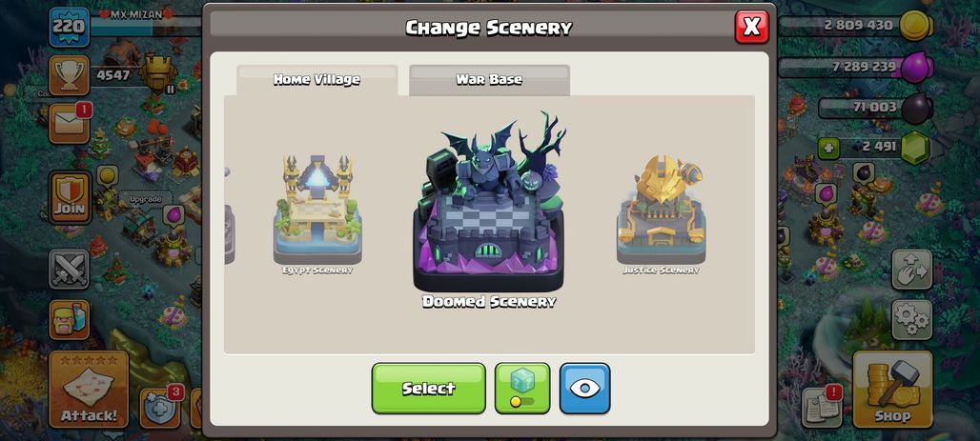Switch to the War Base tab
Viewport: 980px width, 441px height.
point(489,80)
